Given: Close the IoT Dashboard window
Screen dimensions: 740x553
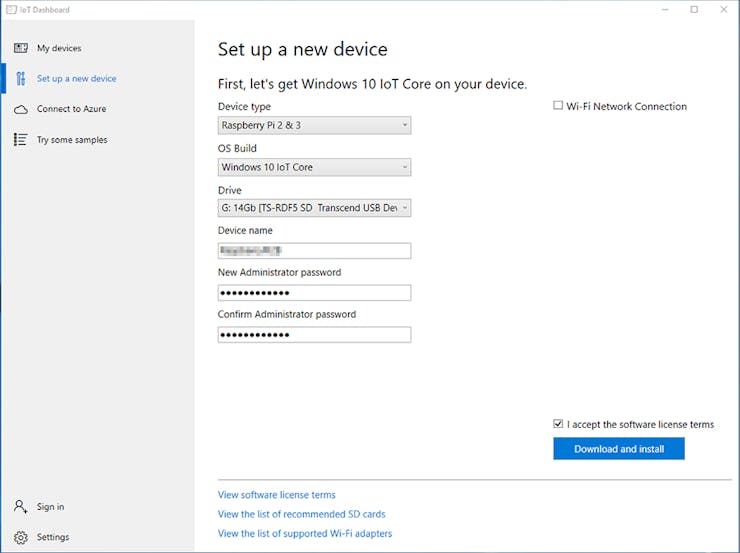Looking at the screenshot, I should (723, 9).
